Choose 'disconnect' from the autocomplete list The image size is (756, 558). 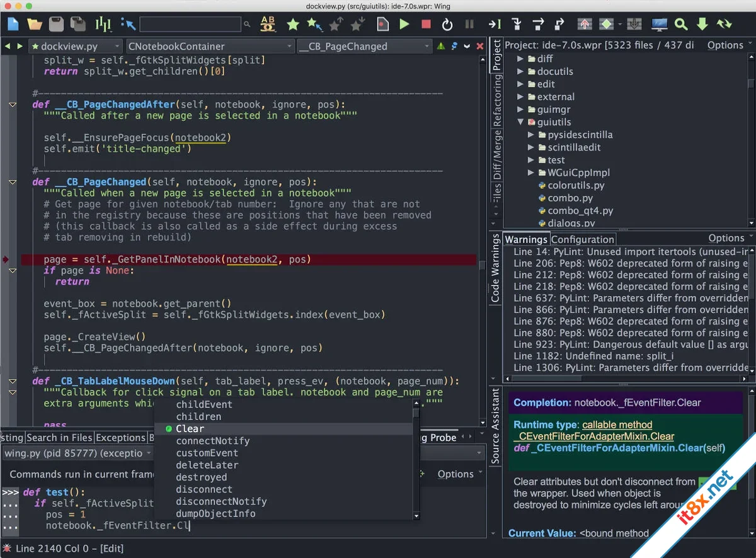204,489
